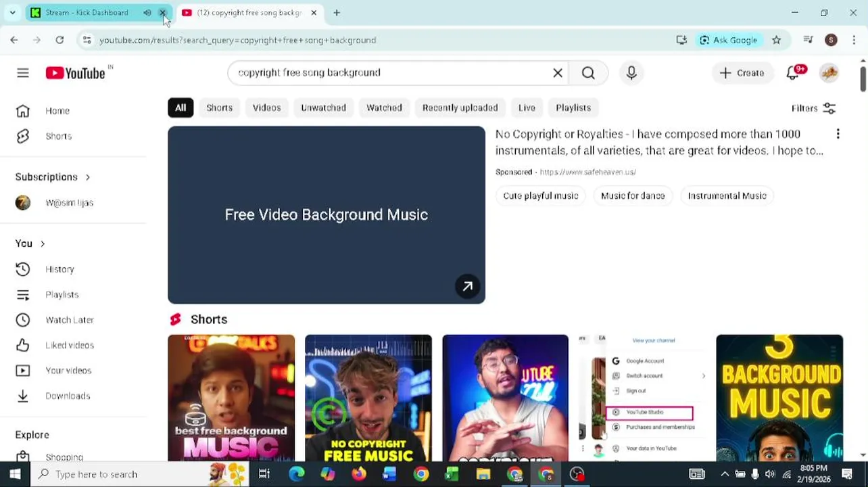Viewport: 868px width, 487px height.
Task: Open the browser media controls icon
Action: coord(808,40)
